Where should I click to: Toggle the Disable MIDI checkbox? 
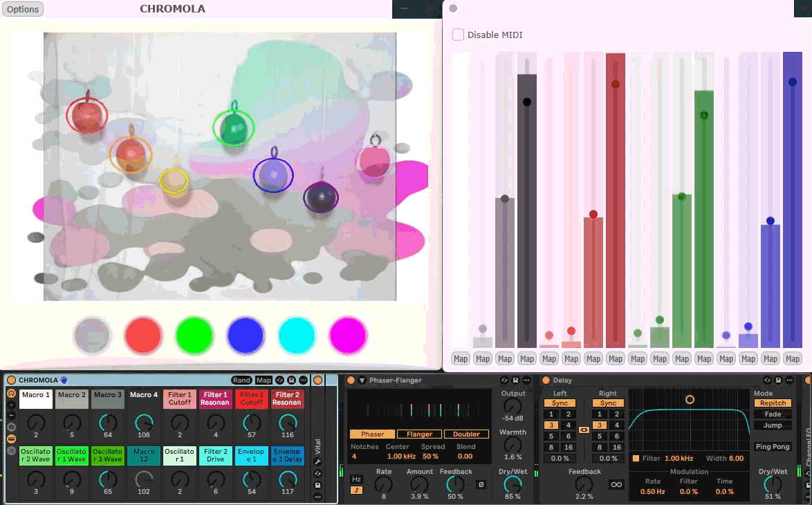[x=458, y=35]
